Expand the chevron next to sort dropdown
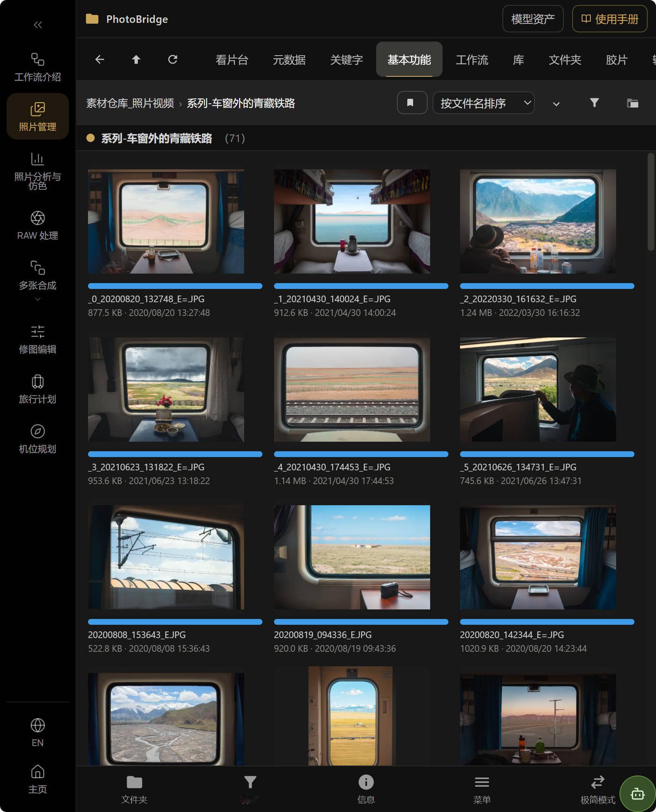 tap(556, 104)
